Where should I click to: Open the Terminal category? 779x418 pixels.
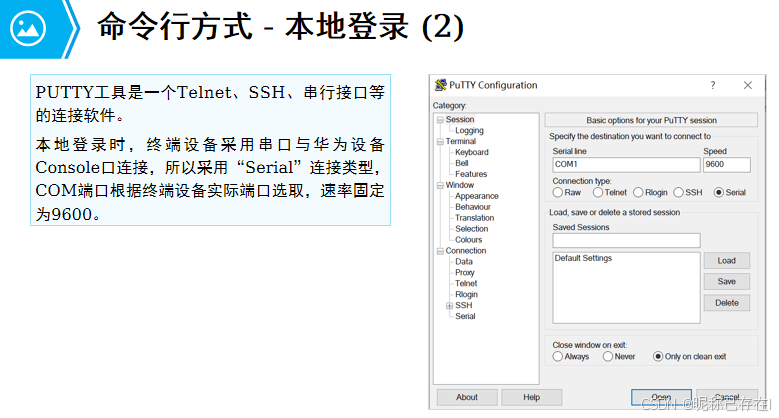click(461, 141)
